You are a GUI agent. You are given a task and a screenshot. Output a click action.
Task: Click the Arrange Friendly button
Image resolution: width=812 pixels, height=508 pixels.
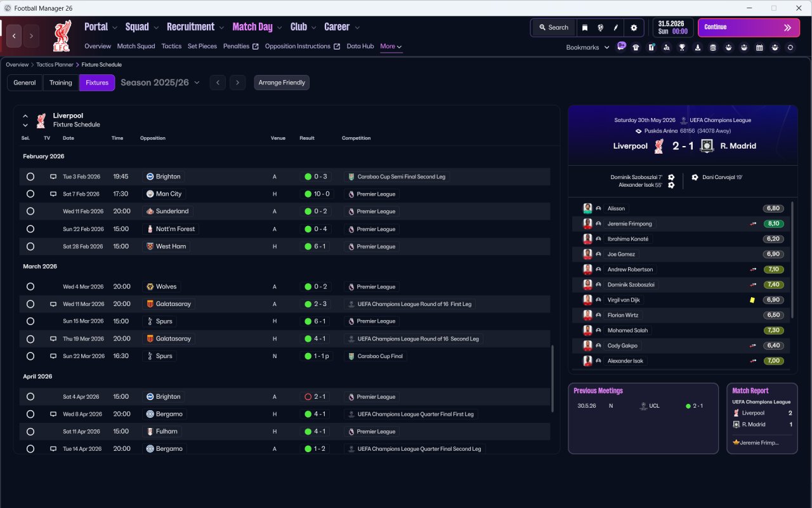coord(282,83)
